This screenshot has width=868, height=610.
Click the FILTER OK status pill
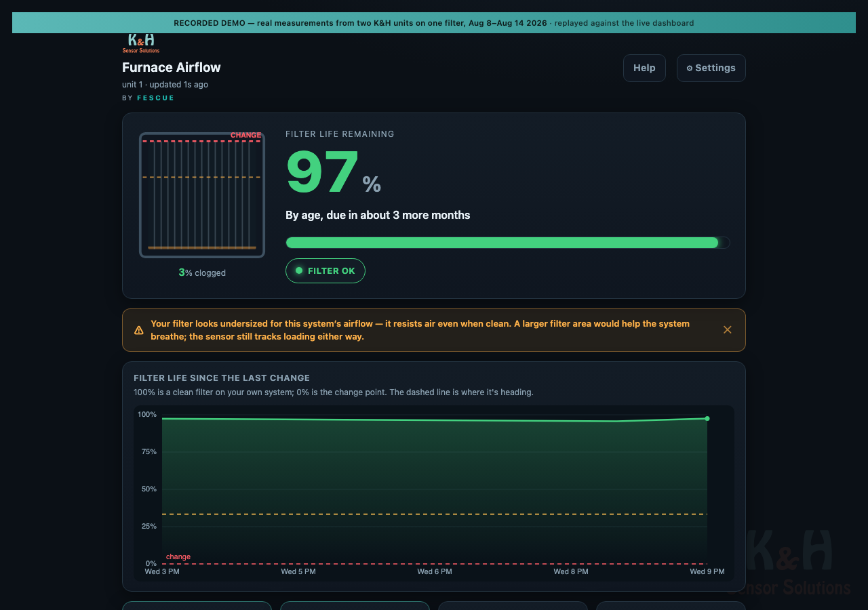point(325,270)
